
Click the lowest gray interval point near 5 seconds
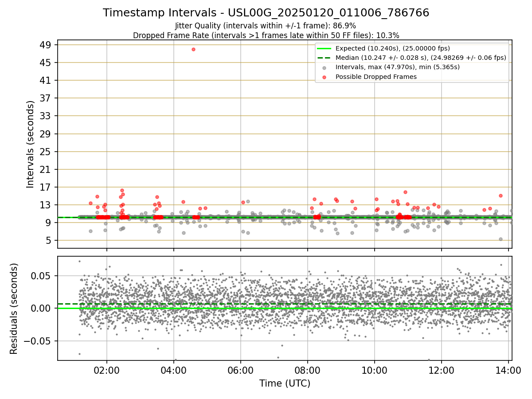pos(501,239)
